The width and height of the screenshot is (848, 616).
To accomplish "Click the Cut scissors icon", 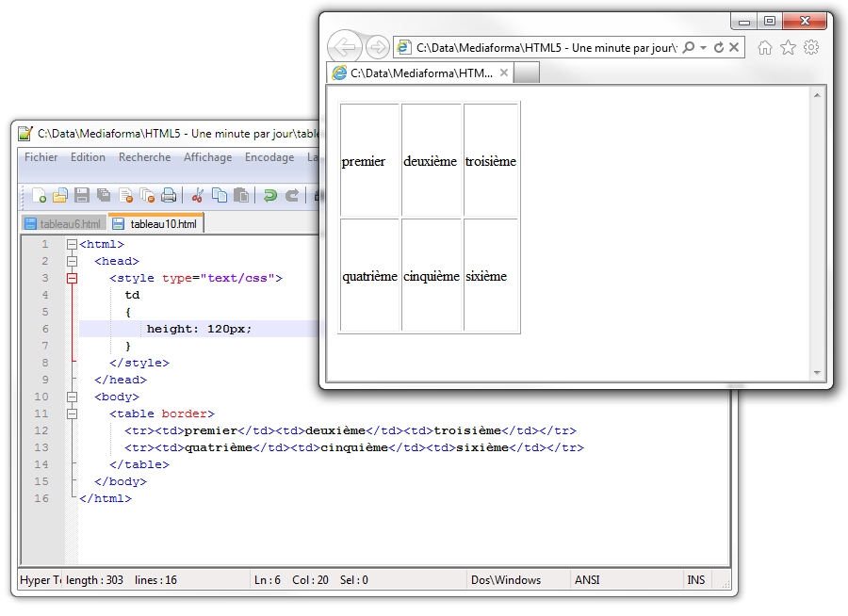I will tap(198, 196).
